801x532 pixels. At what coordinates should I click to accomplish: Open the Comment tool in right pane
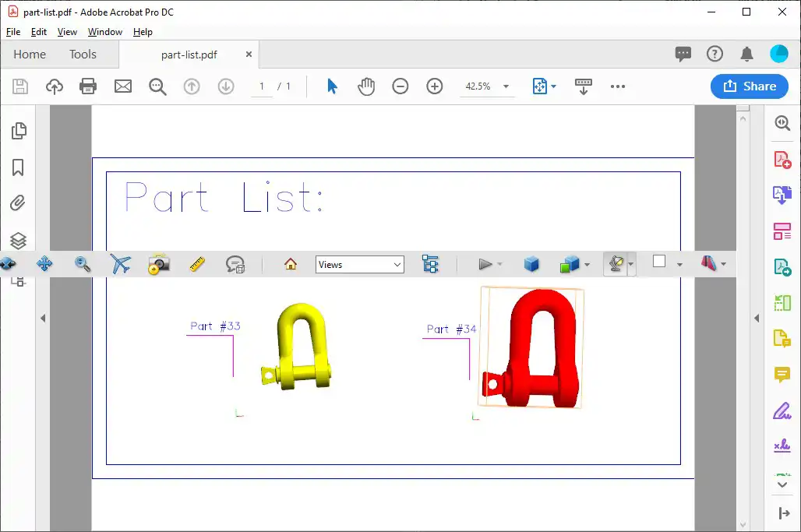tap(782, 375)
